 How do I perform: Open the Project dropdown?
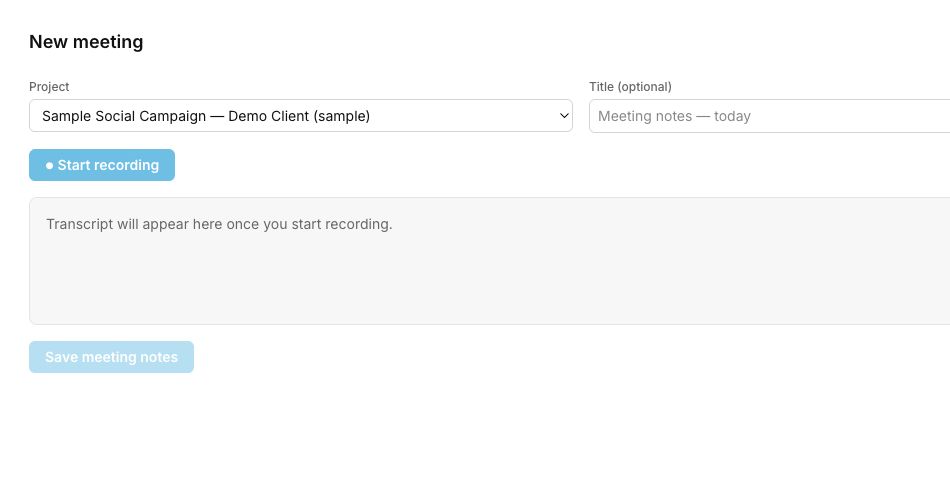301,116
